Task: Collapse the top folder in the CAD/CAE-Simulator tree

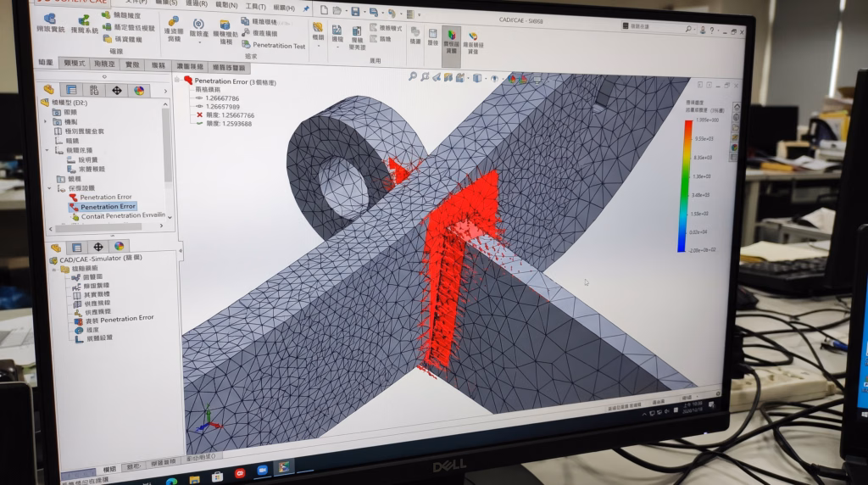Action: tap(54, 269)
